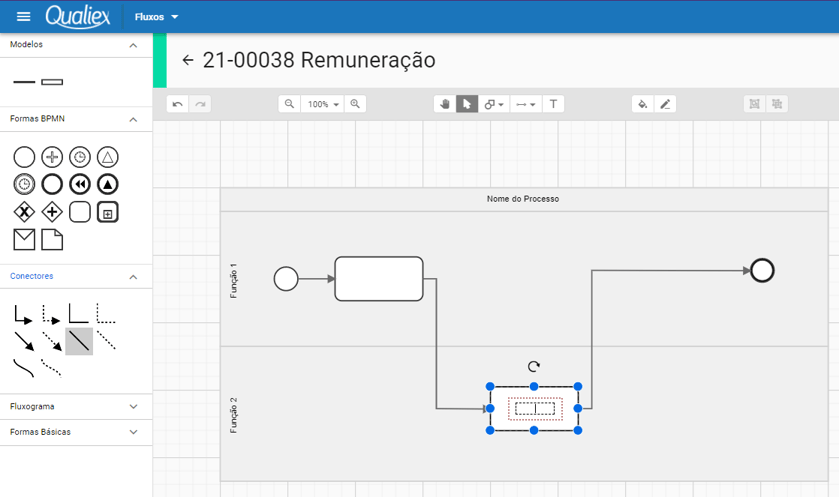Redo the last action
Image resolution: width=839 pixels, height=497 pixels.
click(x=200, y=104)
